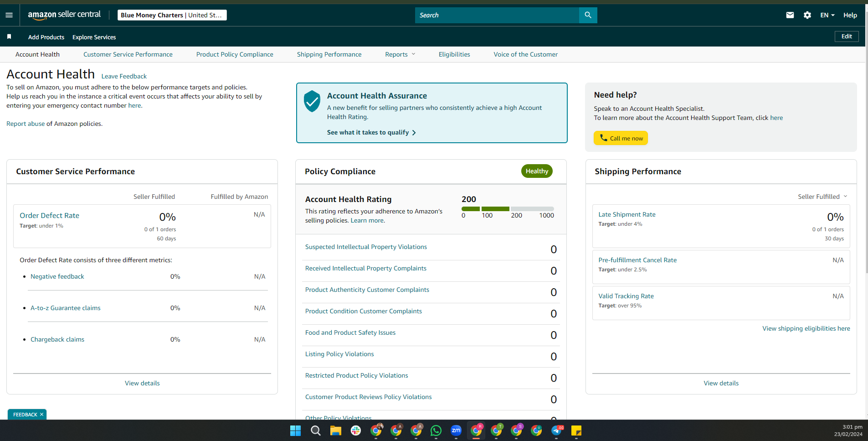Click Explore Services in the top bar
The width and height of the screenshot is (868, 441).
(x=94, y=37)
